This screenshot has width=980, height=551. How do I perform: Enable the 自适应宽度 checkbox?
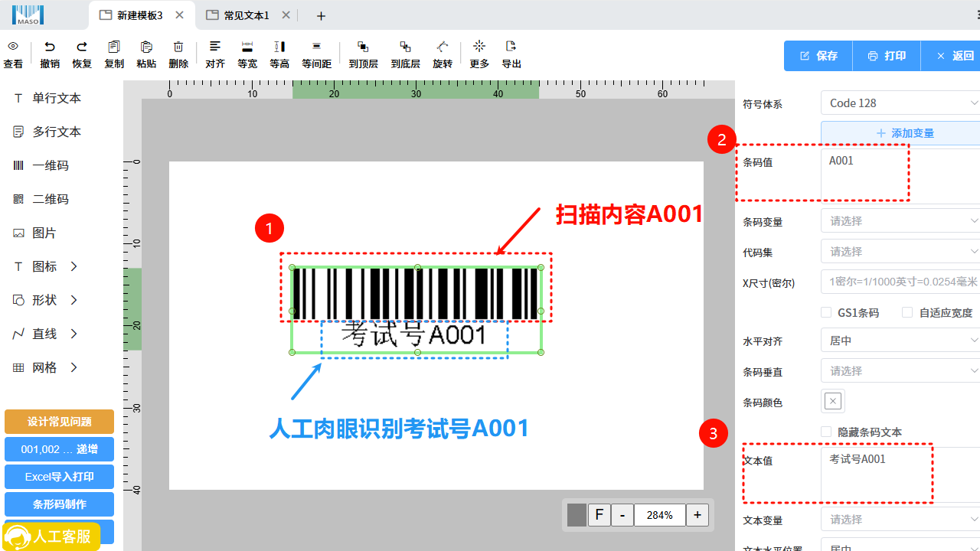coord(907,312)
